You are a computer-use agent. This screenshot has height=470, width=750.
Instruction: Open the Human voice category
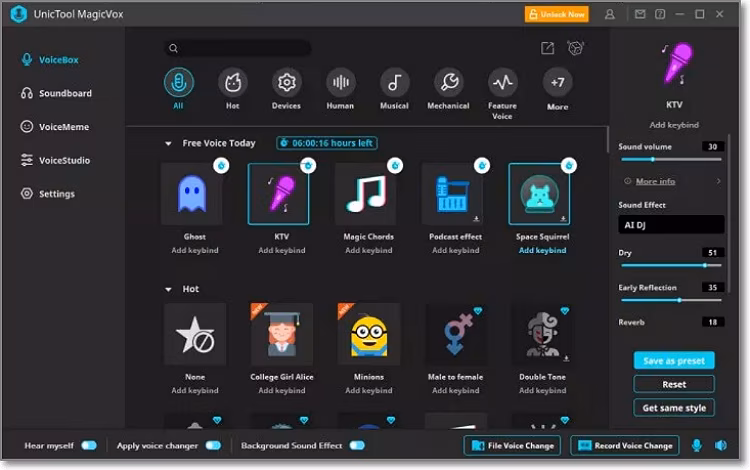[341, 82]
